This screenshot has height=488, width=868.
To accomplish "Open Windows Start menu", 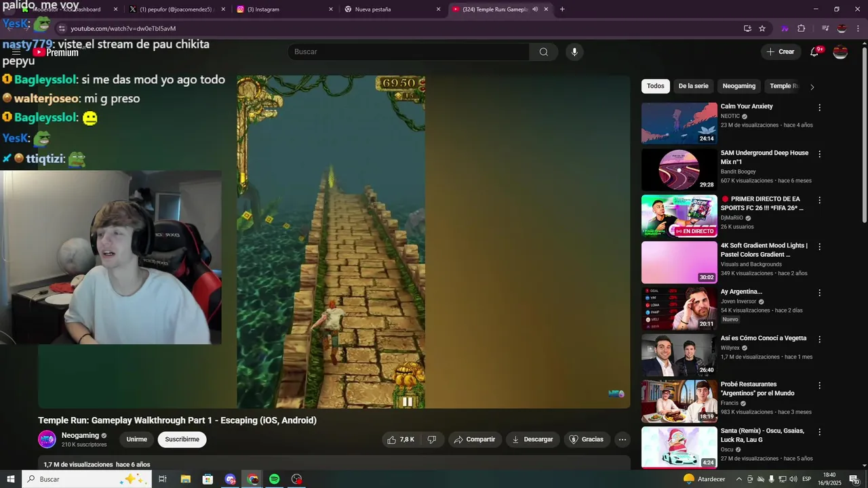I will coord(10,479).
